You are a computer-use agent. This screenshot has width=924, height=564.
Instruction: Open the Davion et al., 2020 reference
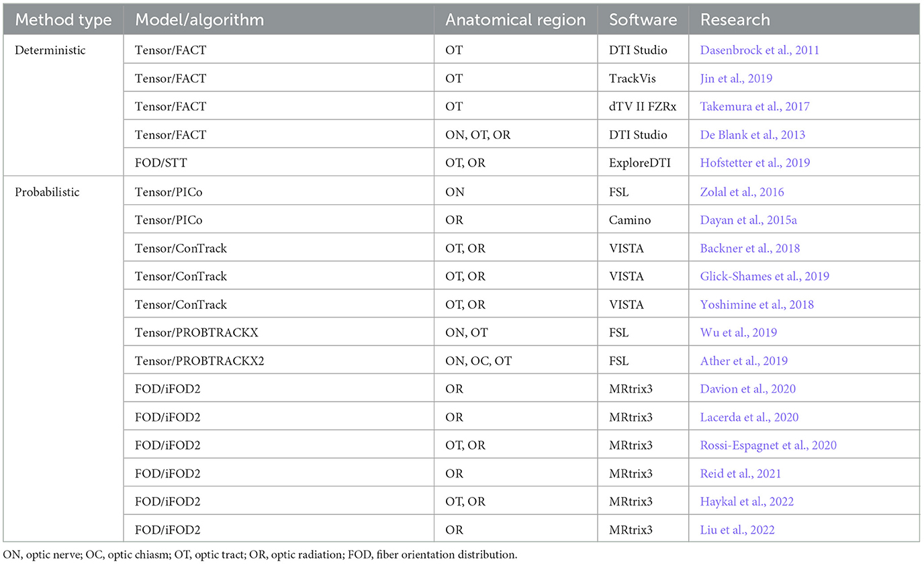pos(749,389)
